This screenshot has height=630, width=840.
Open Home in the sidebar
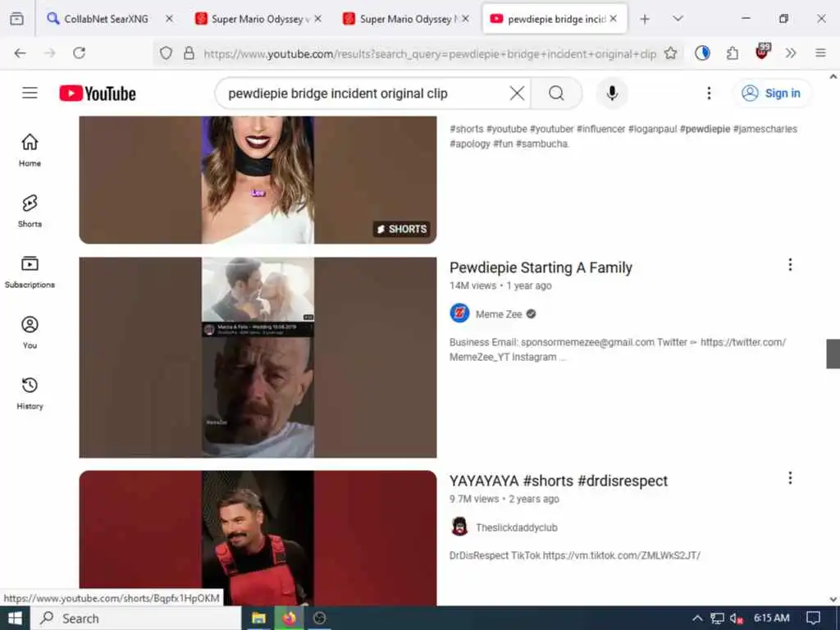tap(30, 150)
